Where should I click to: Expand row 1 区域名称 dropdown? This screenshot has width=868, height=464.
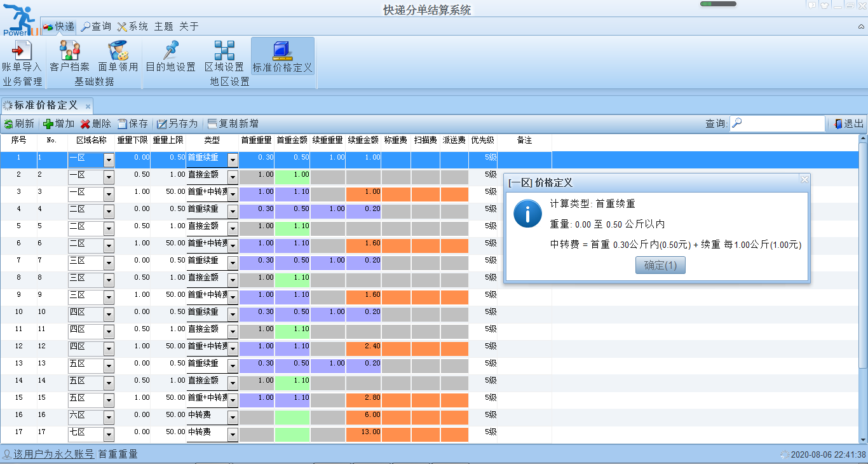pos(109,160)
